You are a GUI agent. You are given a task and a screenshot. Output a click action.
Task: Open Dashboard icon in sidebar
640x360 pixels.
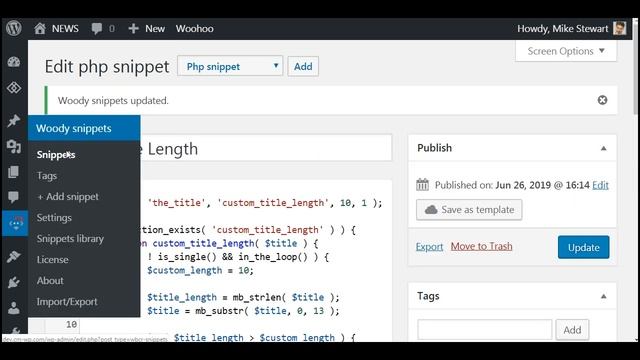coord(14,62)
